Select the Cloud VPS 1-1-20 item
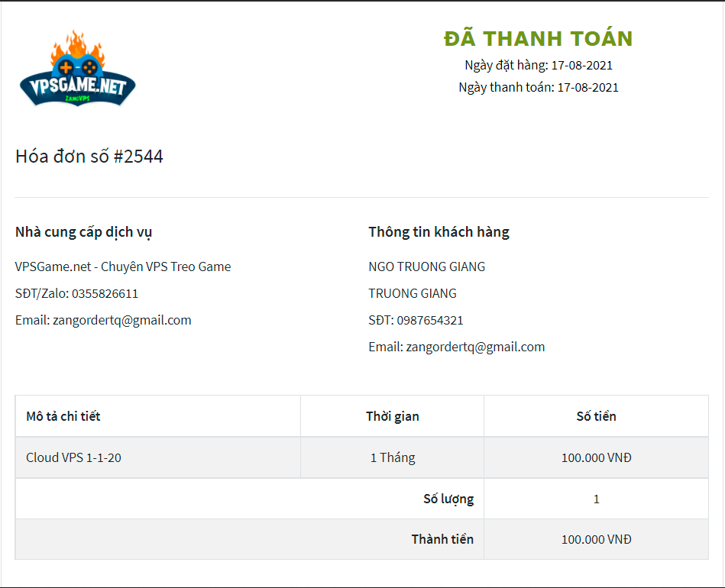 click(73, 457)
